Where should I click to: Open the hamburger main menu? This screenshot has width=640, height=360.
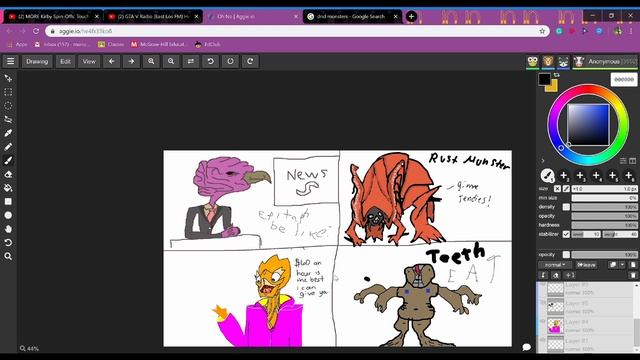pyautogui.click(x=11, y=61)
